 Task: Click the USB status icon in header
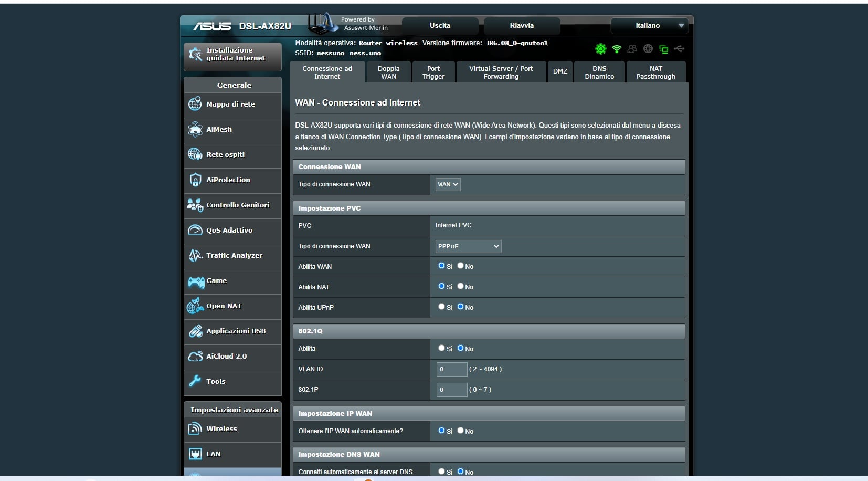point(679,49)
